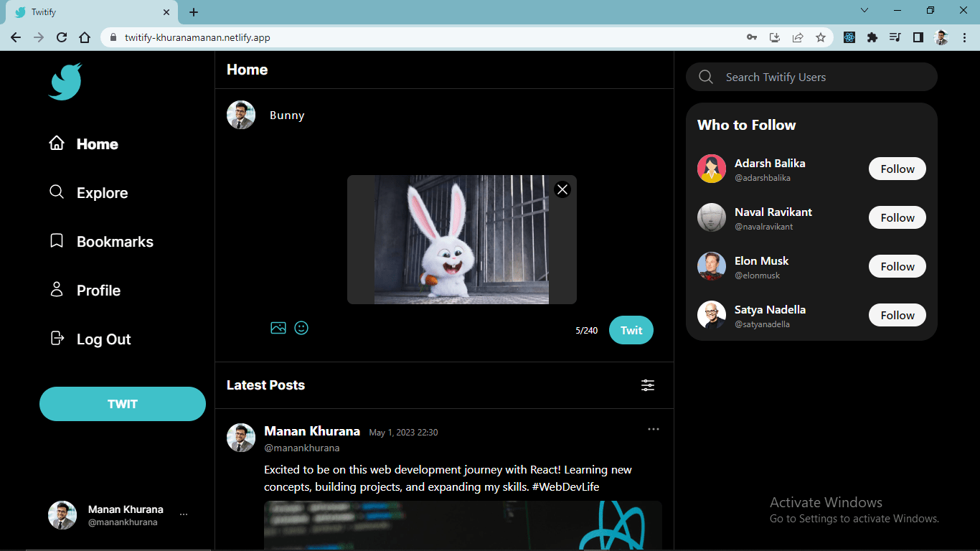This screenshot has width=980, height=551.
Task: Open the Extensions puzzle icon
Action: 872,37
